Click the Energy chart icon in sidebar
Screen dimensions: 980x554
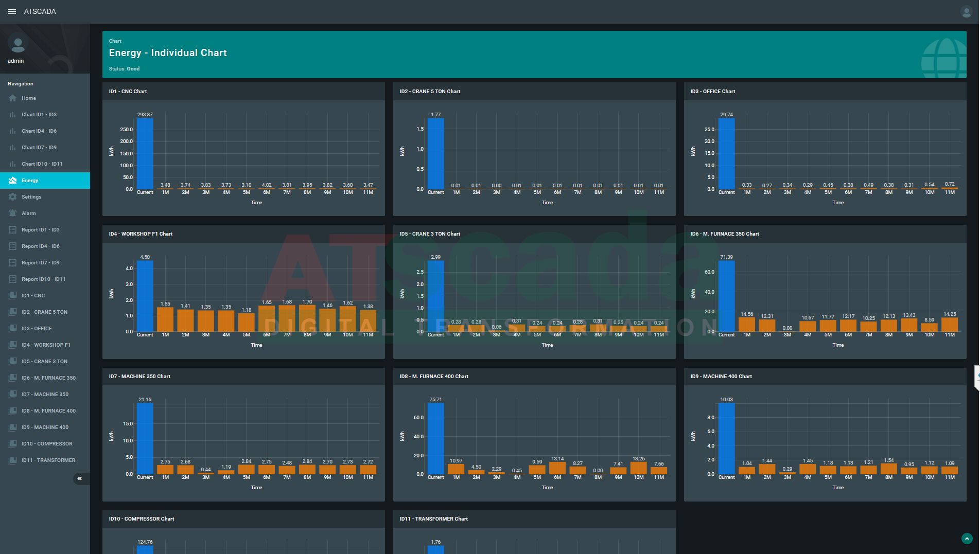[13, 181]
